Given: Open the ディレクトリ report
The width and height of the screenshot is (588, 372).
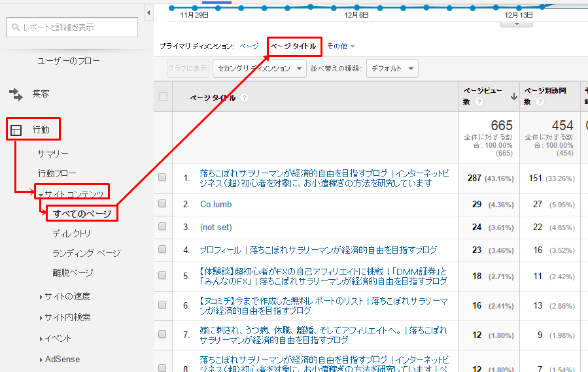Looking at the screenshot, I should 72,233.
